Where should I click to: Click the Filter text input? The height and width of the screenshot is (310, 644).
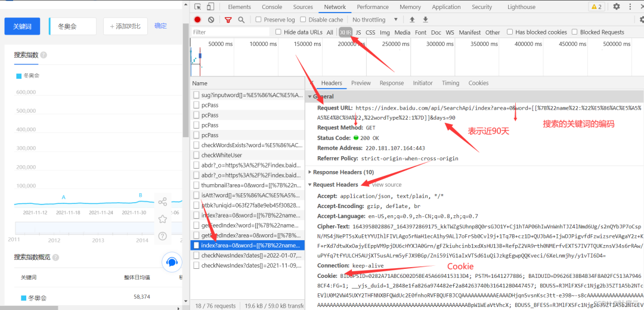click(230, 32)
